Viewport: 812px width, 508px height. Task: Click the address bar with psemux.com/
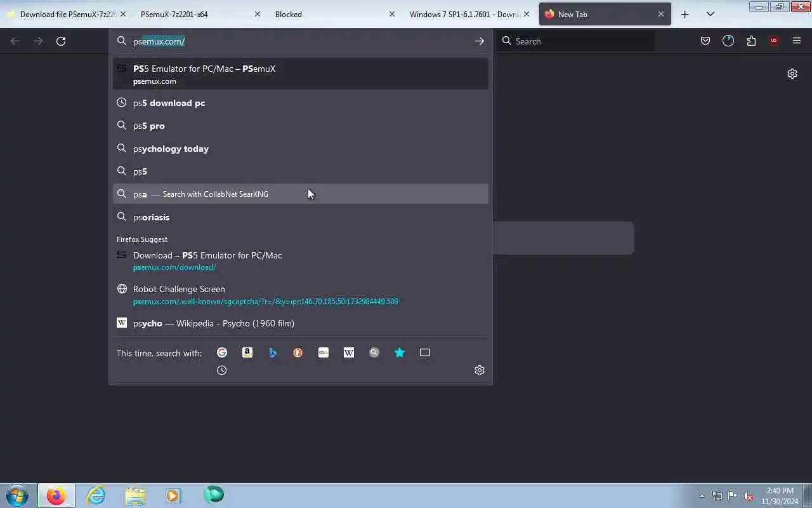(x=301, y=41)
